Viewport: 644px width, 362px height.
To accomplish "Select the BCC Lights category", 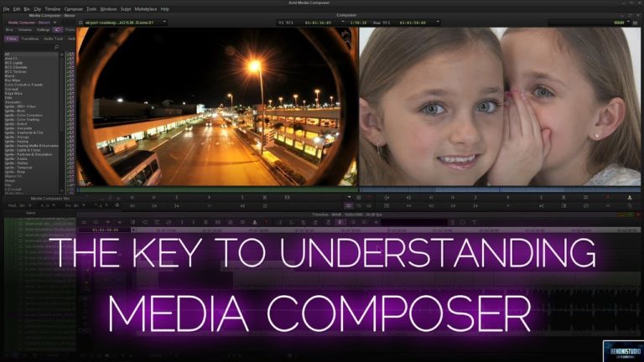I will point(31,63).
